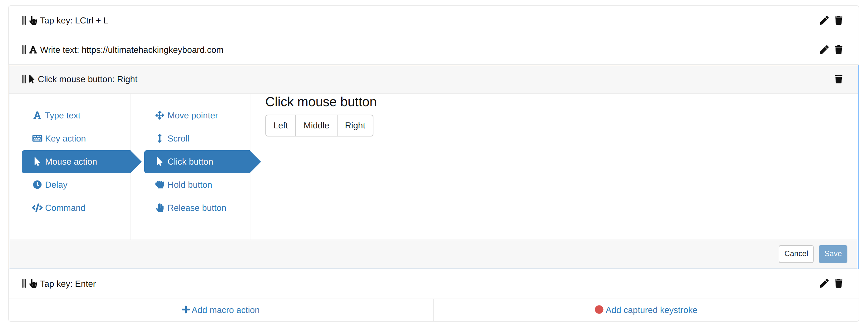The image size is (868, 332).
Task: Delete the Write text action
Action: click(x=839, y=50)
